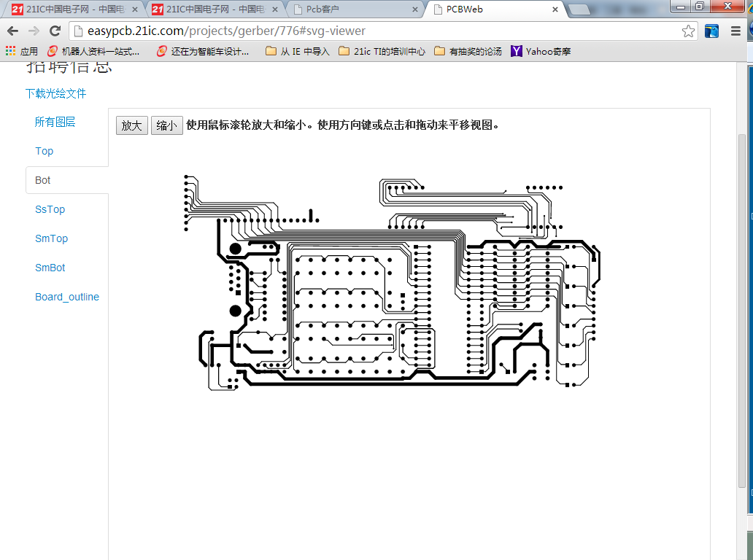Select the SmTop layer tab
Screen dimensions: 753x560
pos(51,238)
